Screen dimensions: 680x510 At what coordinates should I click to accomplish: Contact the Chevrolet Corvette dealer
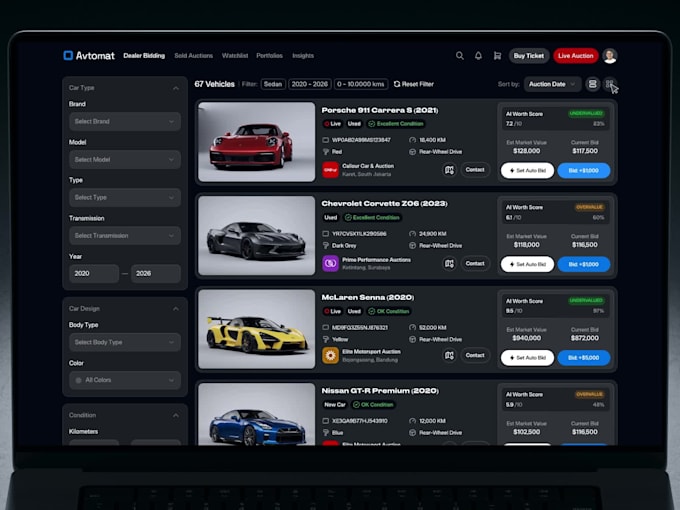click(475, 263)
